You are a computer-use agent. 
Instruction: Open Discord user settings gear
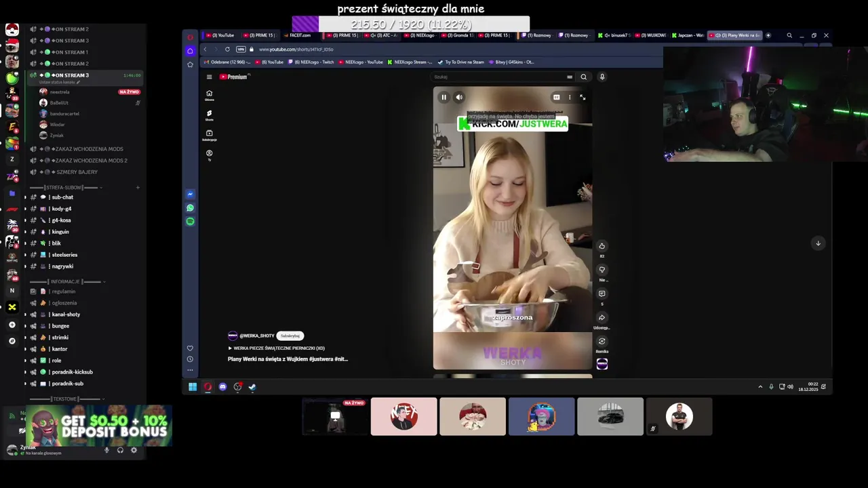tap(134, 450)
